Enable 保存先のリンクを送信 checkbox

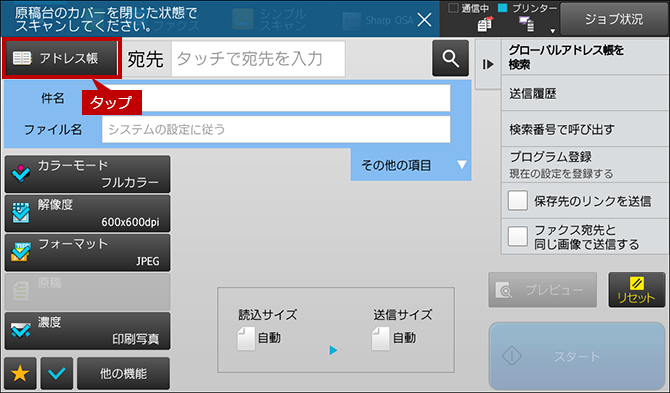(x=517, y=201)
